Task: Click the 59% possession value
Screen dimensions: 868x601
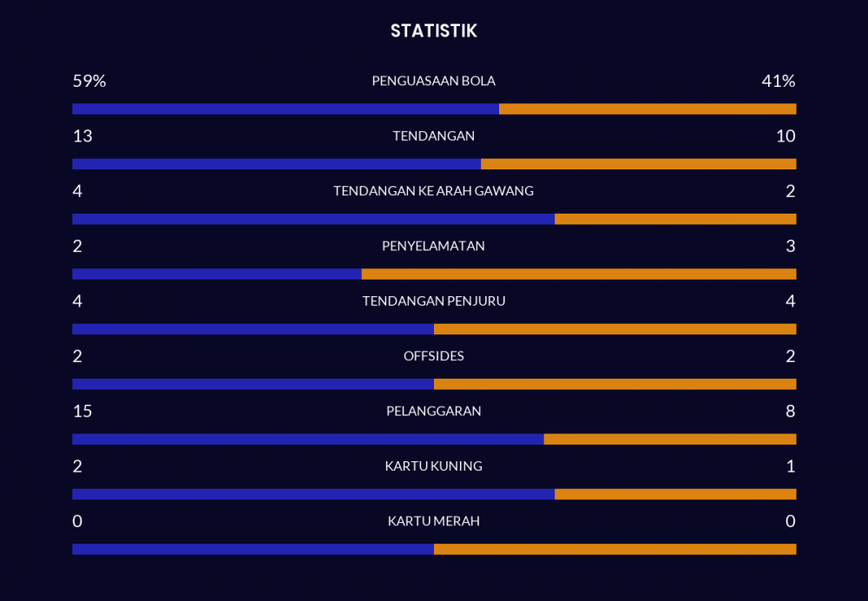Action: click(89, 81)
